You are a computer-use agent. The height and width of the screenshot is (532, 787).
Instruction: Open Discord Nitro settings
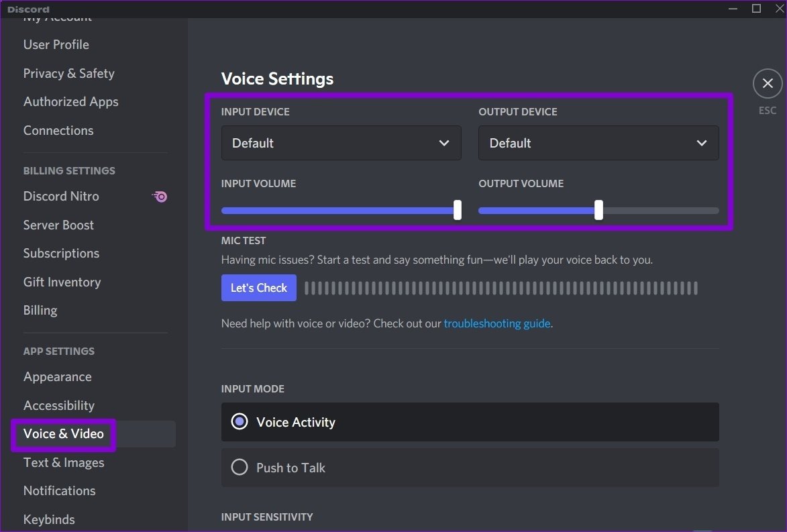61,197
